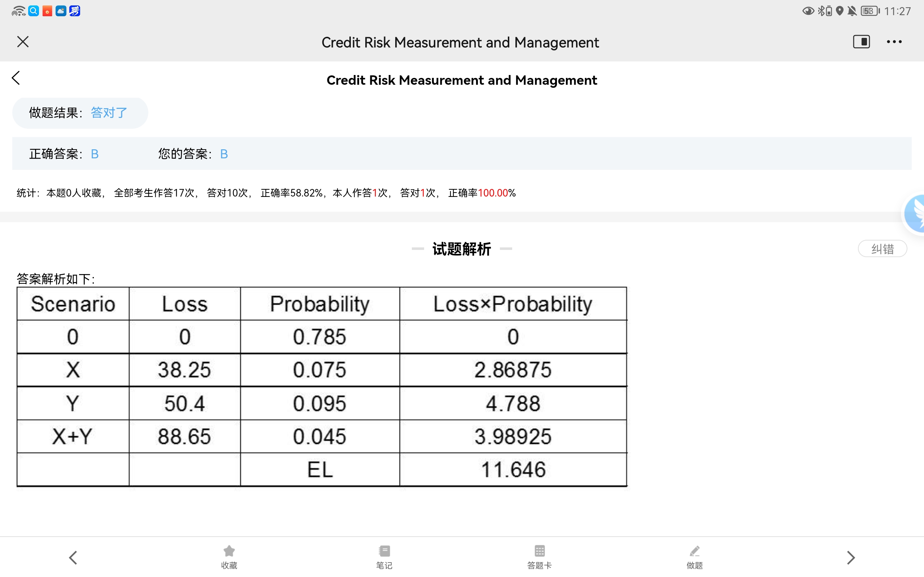Tap the 试题解析 section heading

click(x=462, y=249)
